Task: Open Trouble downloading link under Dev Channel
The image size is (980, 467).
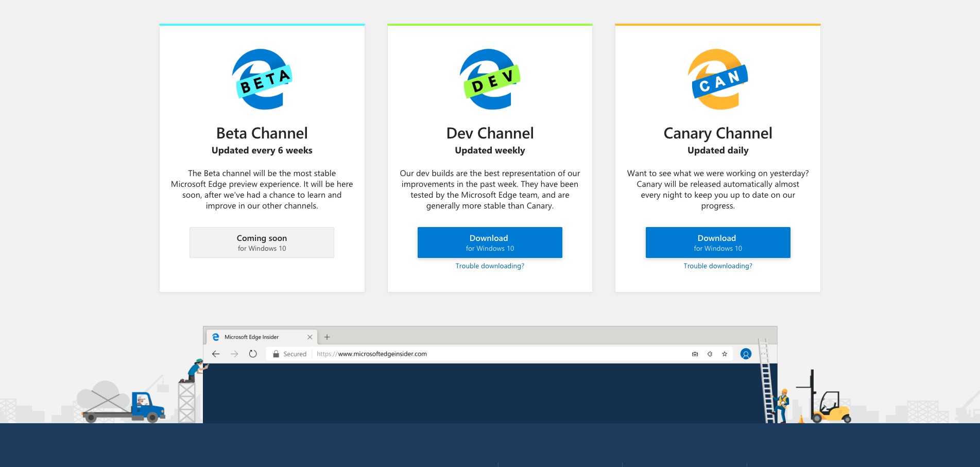Action: tap(490, 266)
